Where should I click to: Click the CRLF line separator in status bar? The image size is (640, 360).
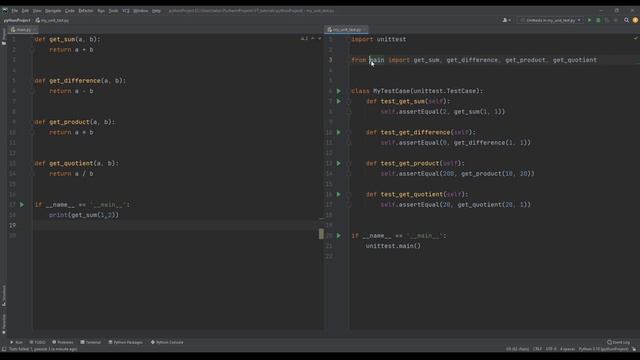tap(538, 349)
